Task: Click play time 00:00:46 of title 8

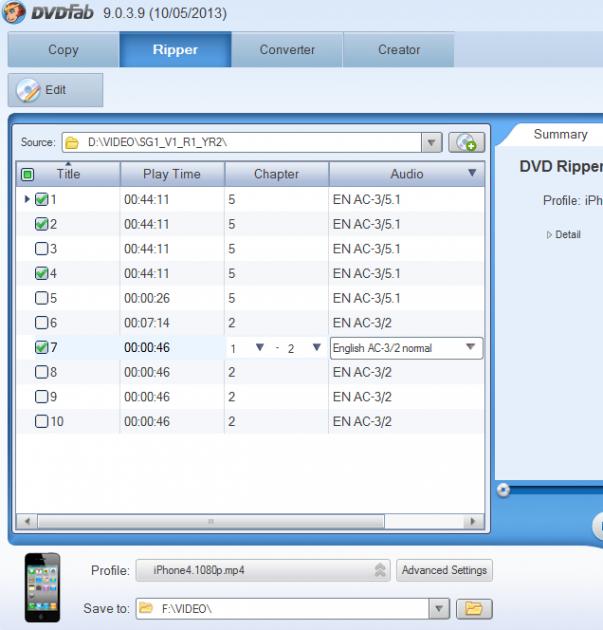Action: click(147, 372)
